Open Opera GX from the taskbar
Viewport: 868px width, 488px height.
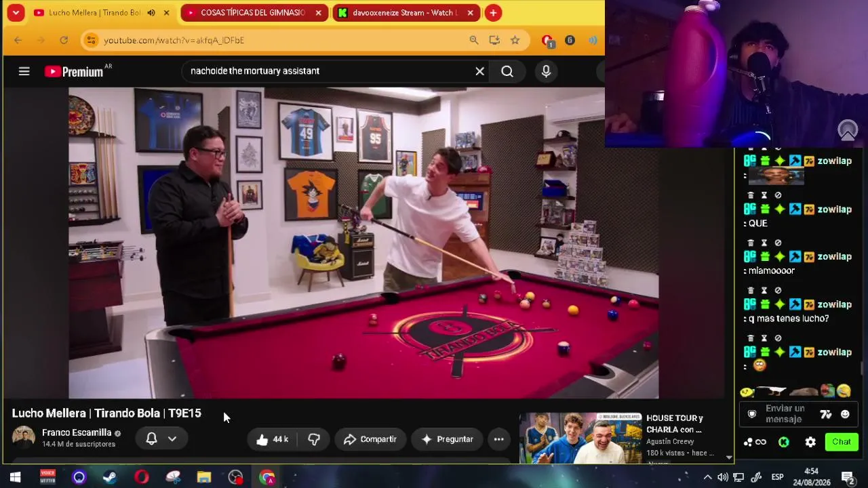141,477
